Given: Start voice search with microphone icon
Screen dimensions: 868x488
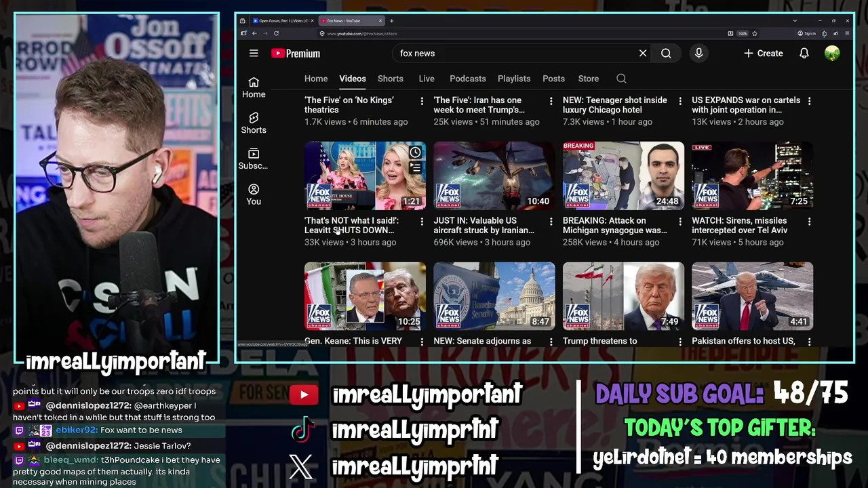Looking at the screenshot, I should pyautogui.click(x=698, y=54).
